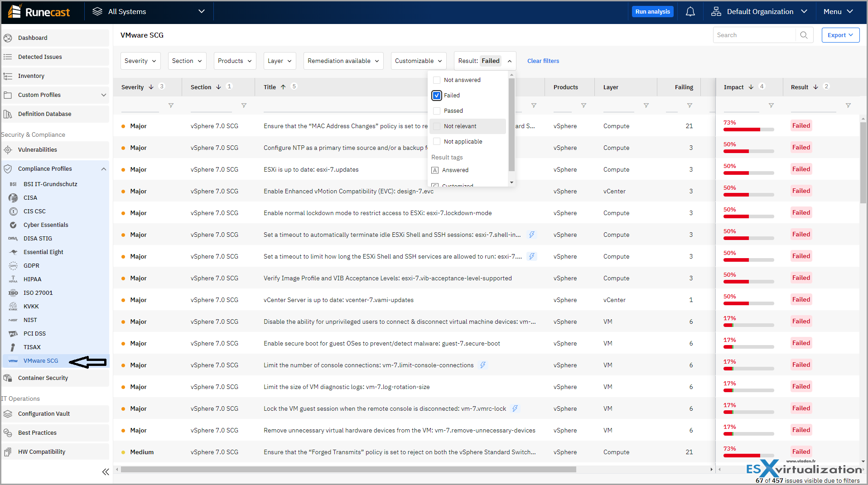This screenshot has width=868, height=485.
Task: Open Customizable filter dropdown
Action: pos(419,61)
